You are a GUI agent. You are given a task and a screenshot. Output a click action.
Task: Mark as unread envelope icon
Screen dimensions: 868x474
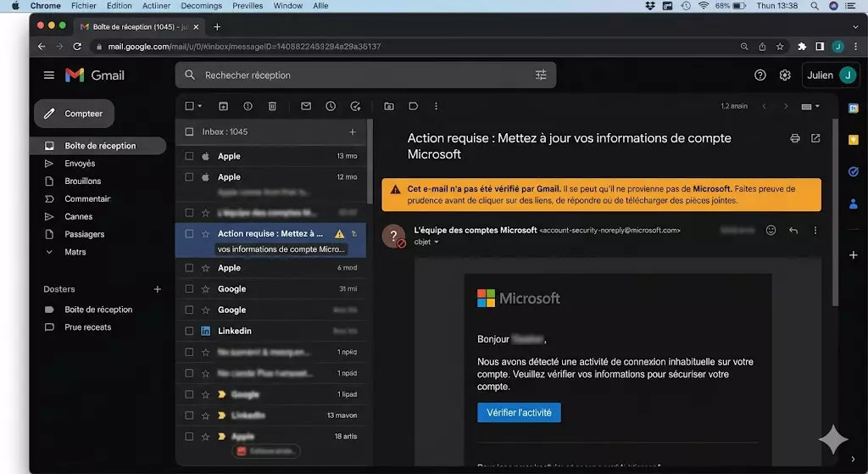point(306,106)
